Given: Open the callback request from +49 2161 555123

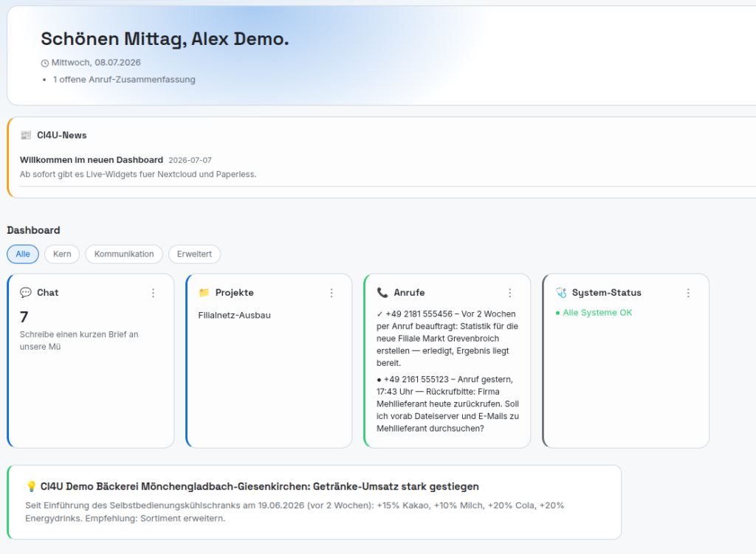Looking at the screenshot, I should (447, 404).
